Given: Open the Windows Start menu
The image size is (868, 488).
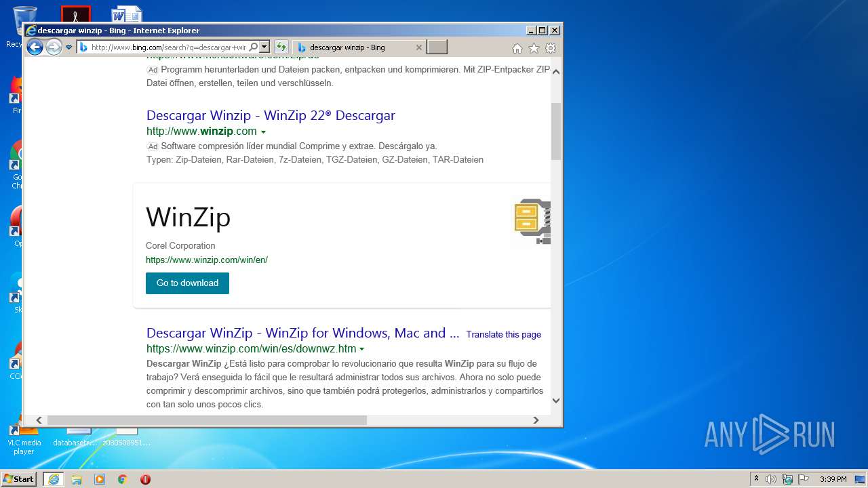Looking at the screenshot, I should coord(19,479).
